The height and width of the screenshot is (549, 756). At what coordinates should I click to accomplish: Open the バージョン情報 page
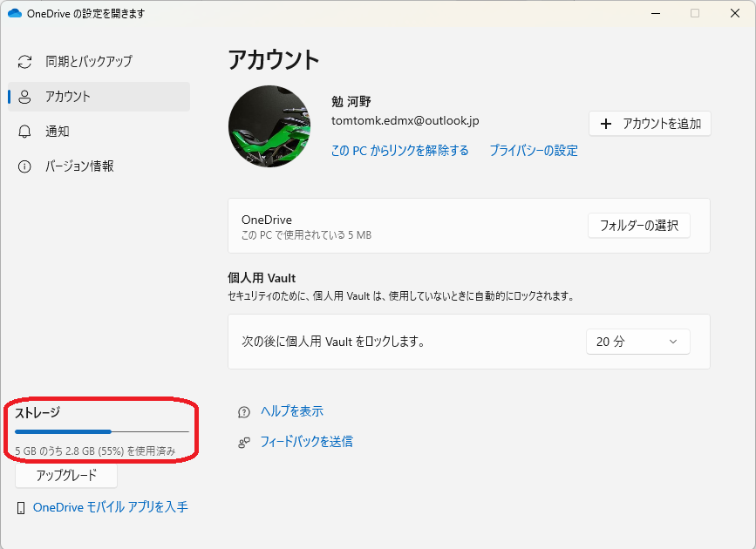coord(99,166)
